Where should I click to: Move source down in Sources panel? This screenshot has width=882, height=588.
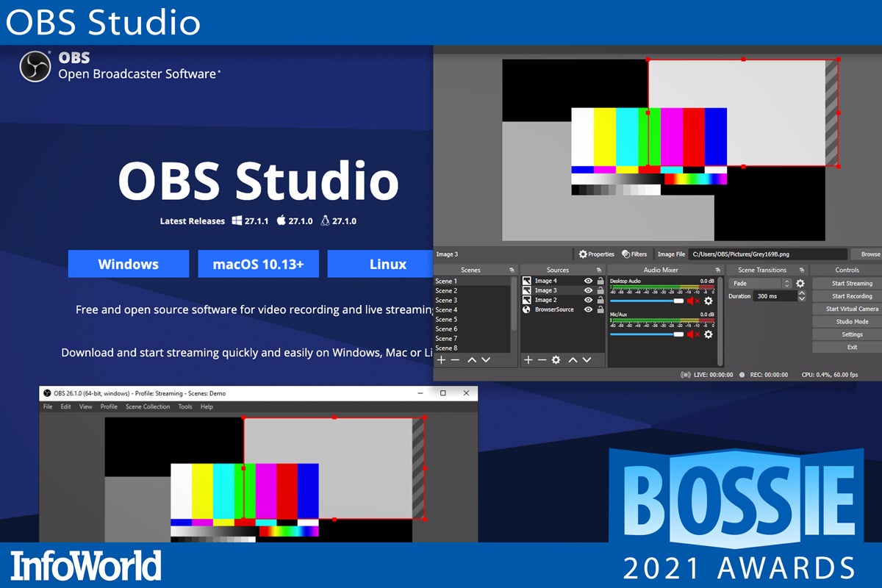tap(587, 359)
